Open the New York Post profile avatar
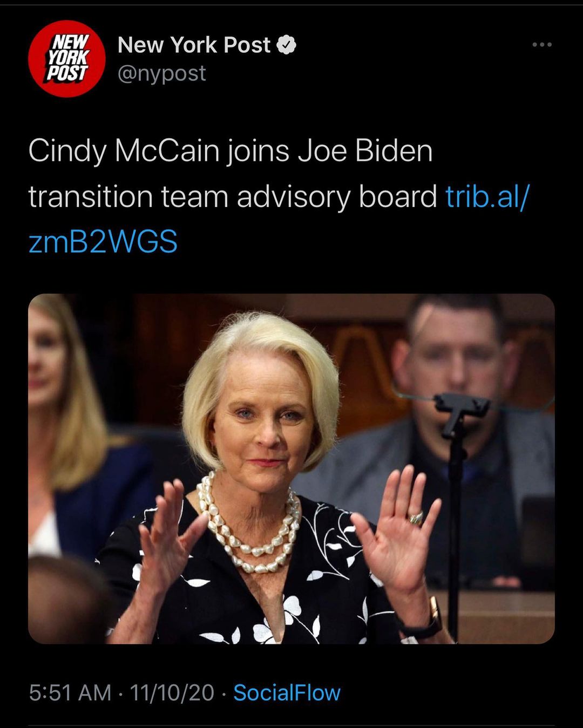Viewport: 583px width, 728px height. point(67,59)
